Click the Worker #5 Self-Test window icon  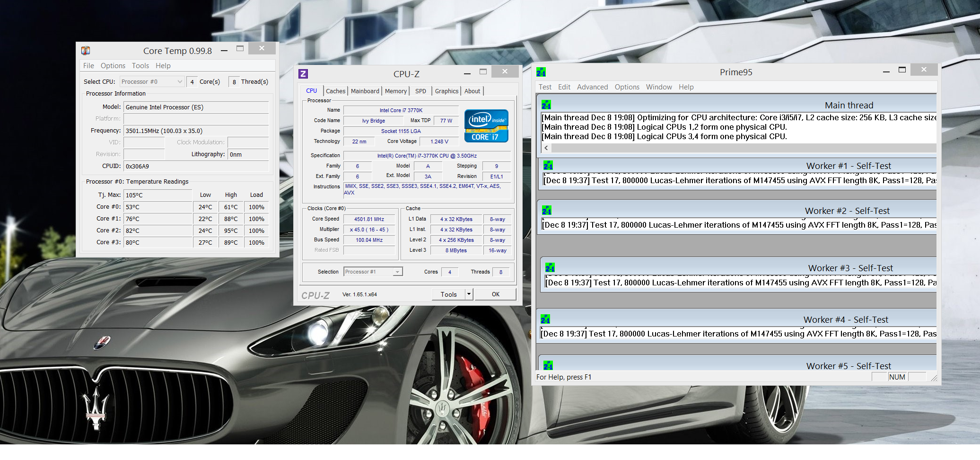click(548, 365)
